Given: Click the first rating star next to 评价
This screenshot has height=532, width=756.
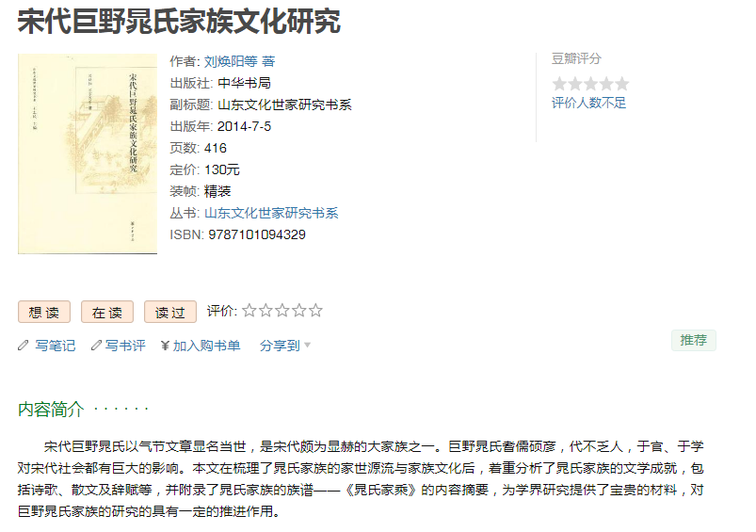Looking at the screenshot, I should point(249,311).
